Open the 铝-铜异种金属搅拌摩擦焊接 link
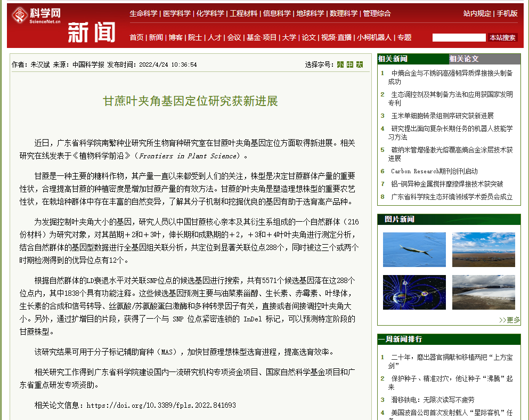The image size is (529, 420). [447, 184]
